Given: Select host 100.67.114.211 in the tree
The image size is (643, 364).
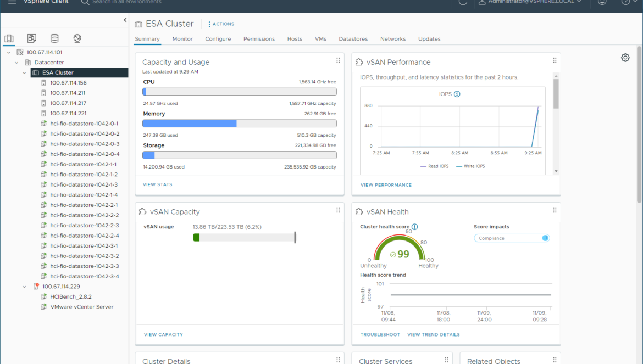Looking at the screenshot, I should coord(68,93).
